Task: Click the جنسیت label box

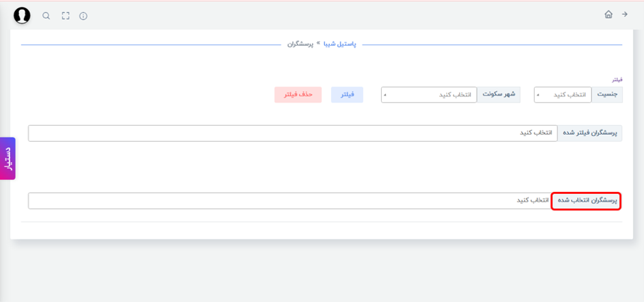Action: (607, 94)
